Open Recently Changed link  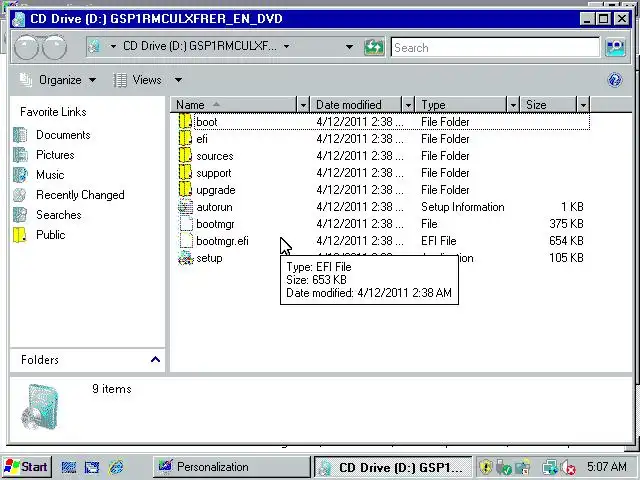tap(80, 195)
